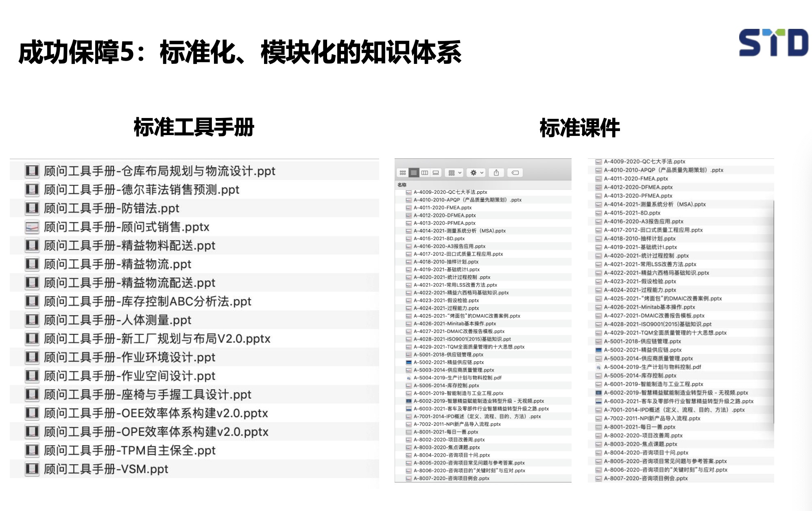Click the file icon of 顾问工具手册-精益物流.ppt
The width and height of the screenshot is (812, 511).
(x=32, y=264)
